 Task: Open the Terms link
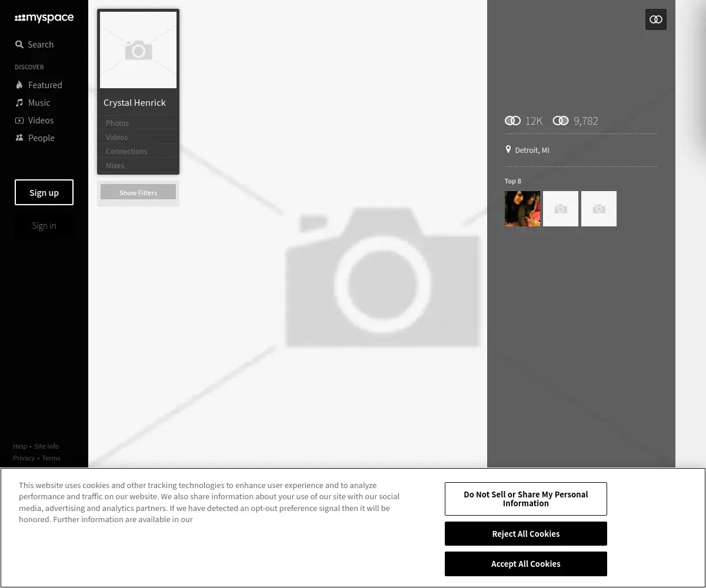point(51,458)
